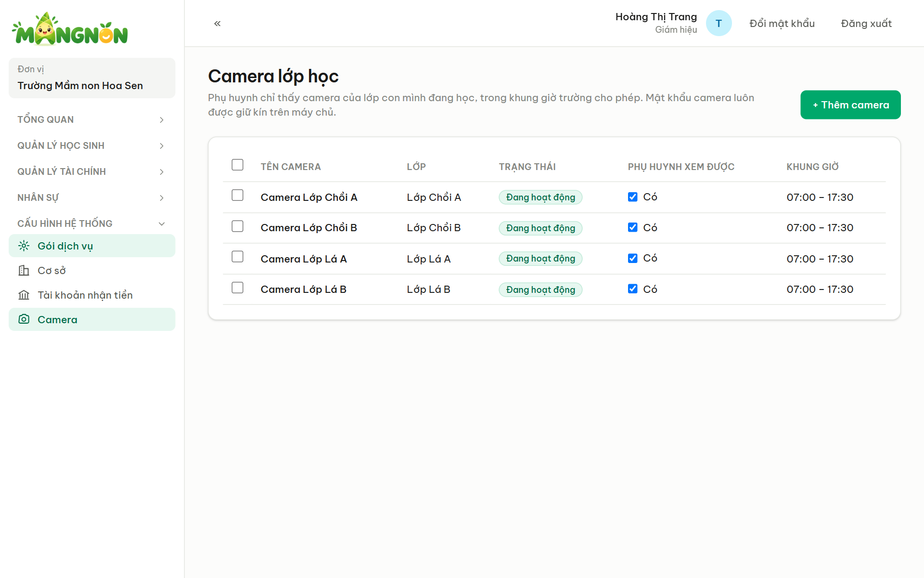The height and width of the screenshot is (578, 924).
Task: Click the KHUNG GIỜ column header
Action: [812, 167]
